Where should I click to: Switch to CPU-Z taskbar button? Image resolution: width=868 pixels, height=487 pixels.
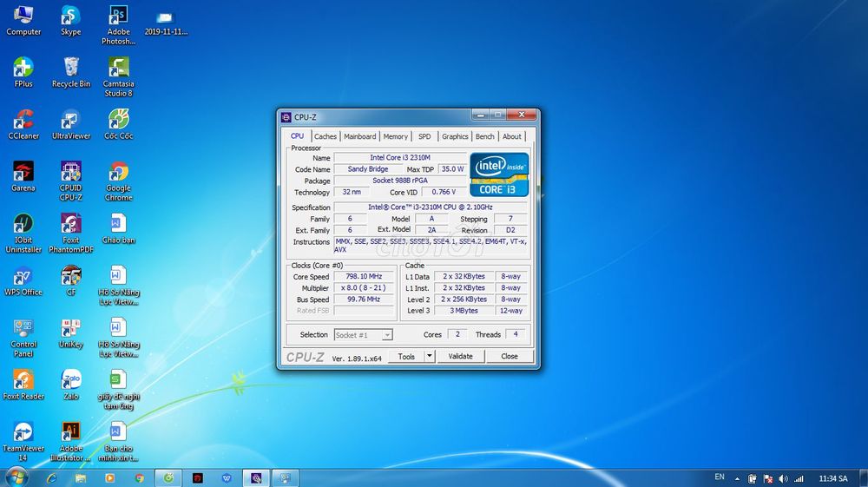(256, 477)
